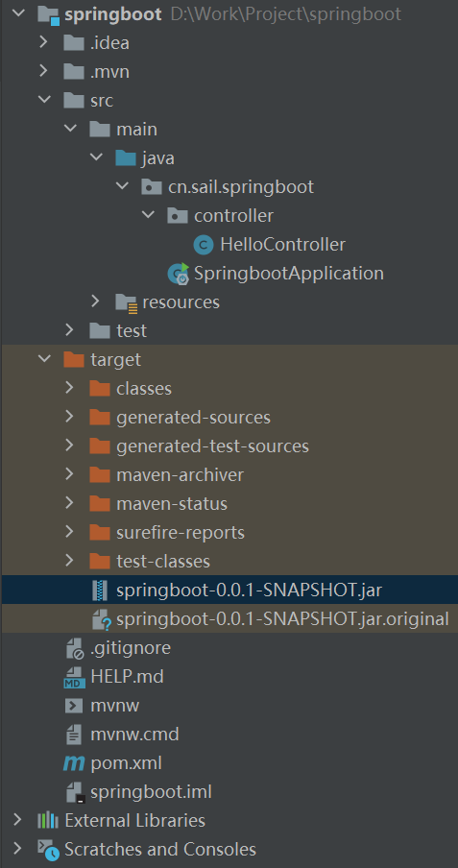Click the controller package icon
This screenshot has height=868, width=458.
coord(178,215)
